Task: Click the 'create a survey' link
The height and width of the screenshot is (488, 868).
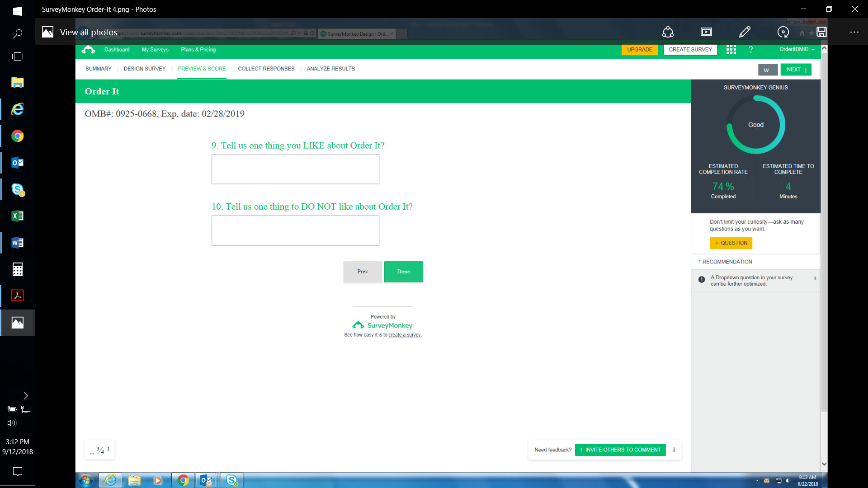Action: (x=404, y=335)
